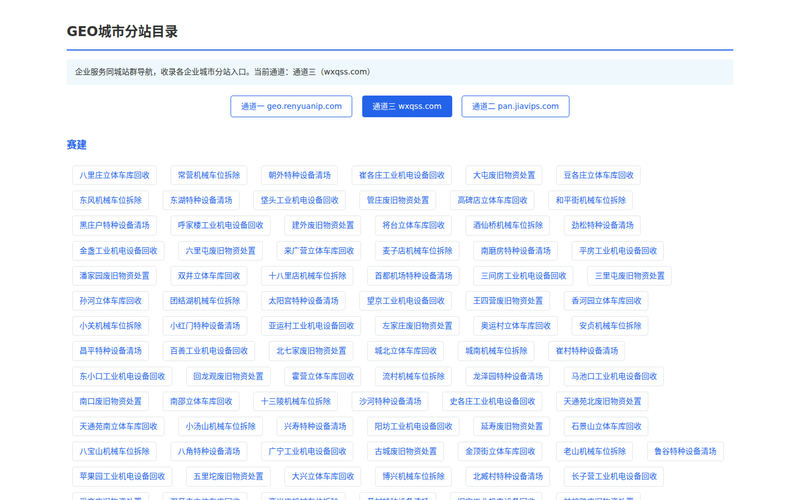Click 三间房工业机电设备回收 link
This screenshot has width=800, height=500.
point(523,276)
